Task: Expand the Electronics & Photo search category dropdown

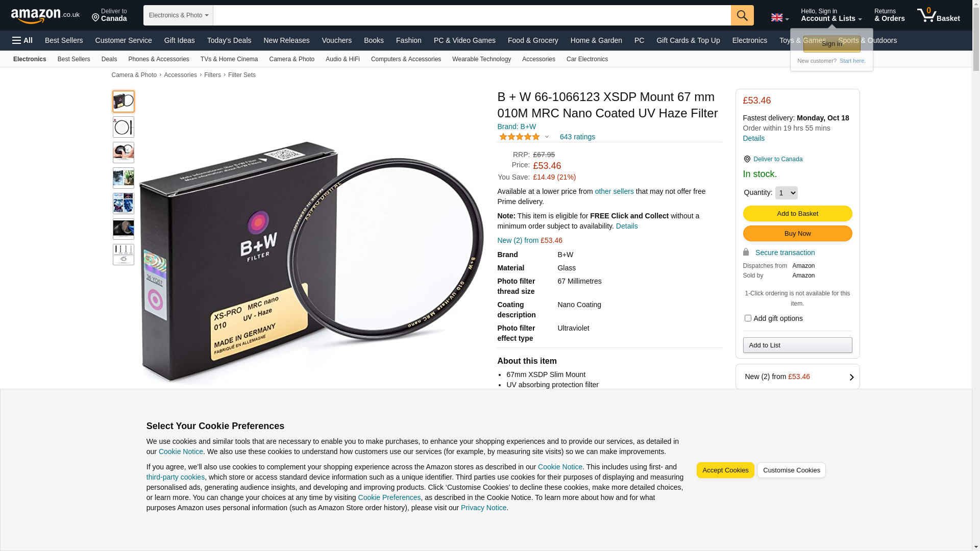Action: pos(178,15)
